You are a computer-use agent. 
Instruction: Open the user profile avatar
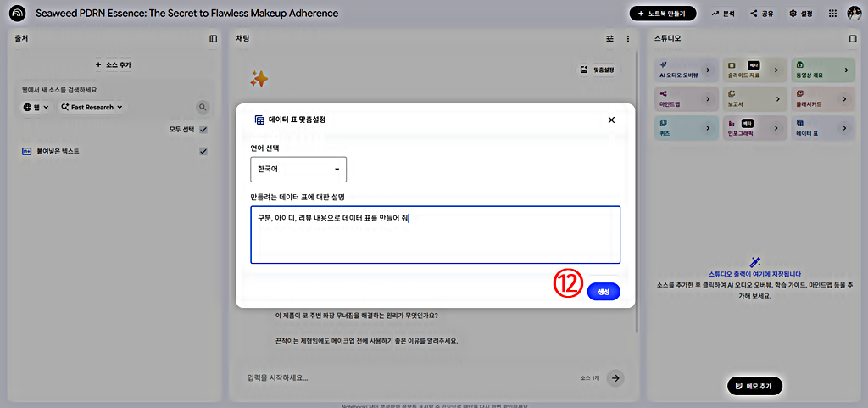click(x=854, y=14)
